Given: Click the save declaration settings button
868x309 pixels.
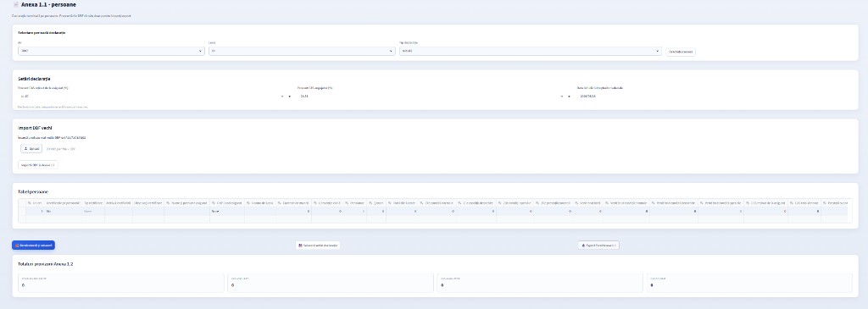Looking at the screenshot, I should [318, 245].
